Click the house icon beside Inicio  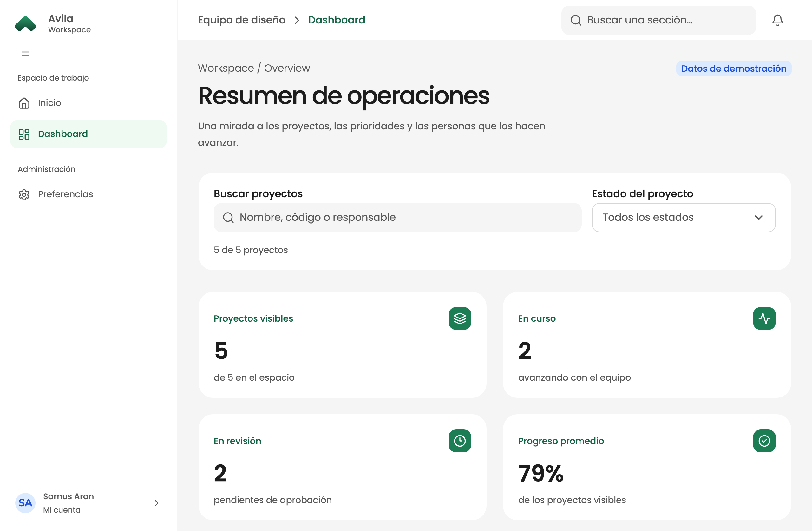pos(24,103)
